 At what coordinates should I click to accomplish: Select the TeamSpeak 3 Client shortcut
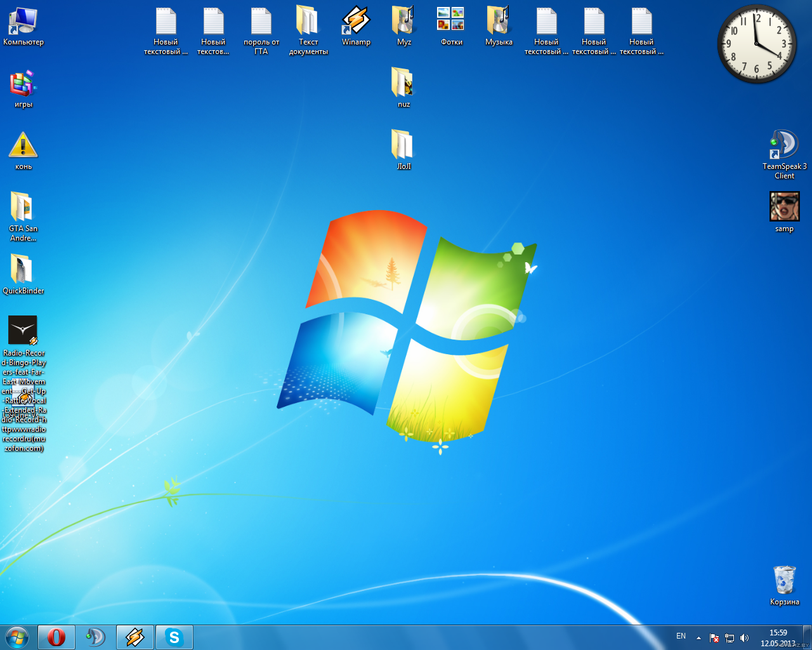tap(785, 155)
